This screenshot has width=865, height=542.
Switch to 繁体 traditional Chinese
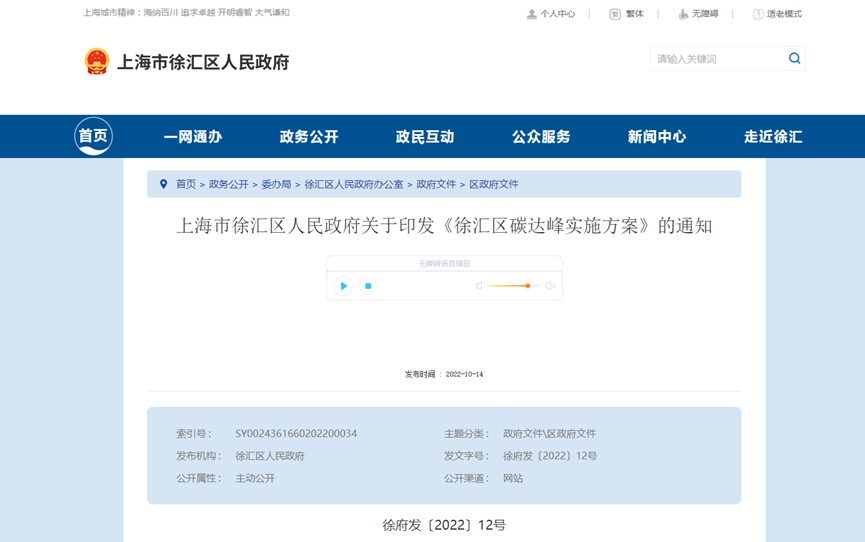[634, 14]
